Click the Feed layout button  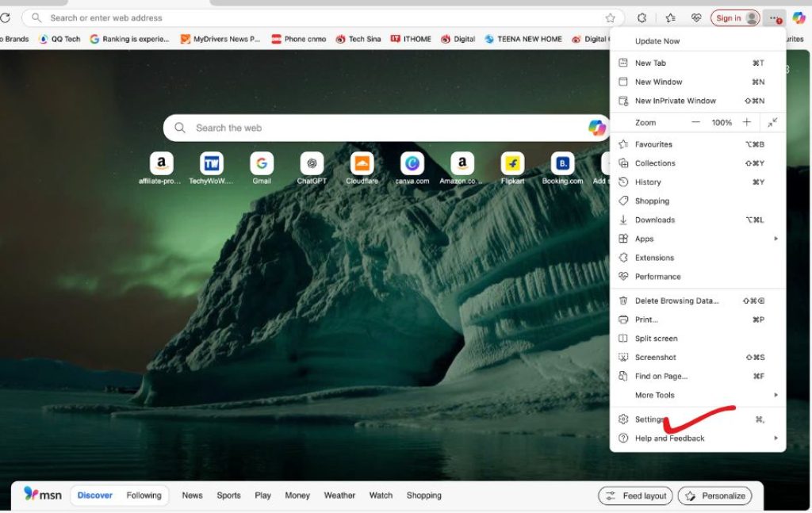(x=635, y=496)
